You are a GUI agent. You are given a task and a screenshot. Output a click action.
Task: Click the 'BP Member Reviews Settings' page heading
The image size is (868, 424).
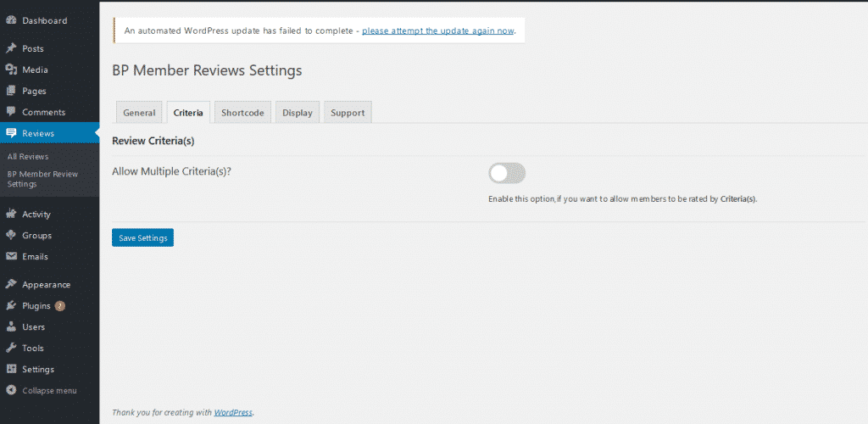click(x=207, y=70)
